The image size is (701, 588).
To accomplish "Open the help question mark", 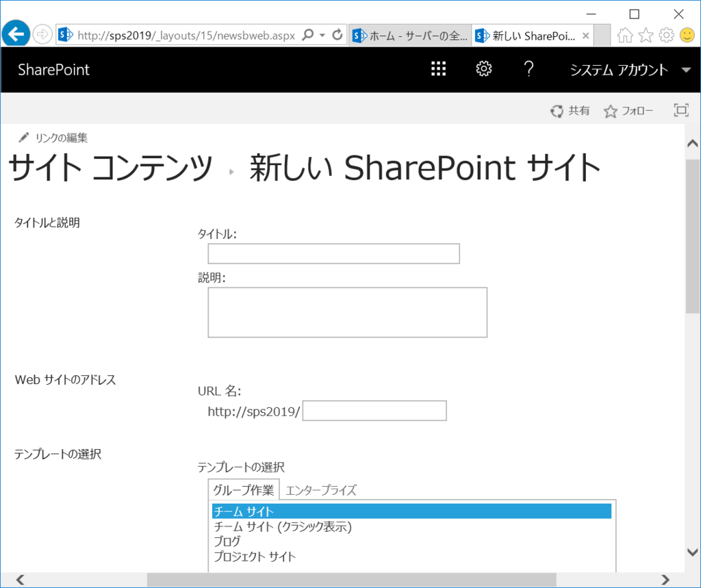I will 528,69.
